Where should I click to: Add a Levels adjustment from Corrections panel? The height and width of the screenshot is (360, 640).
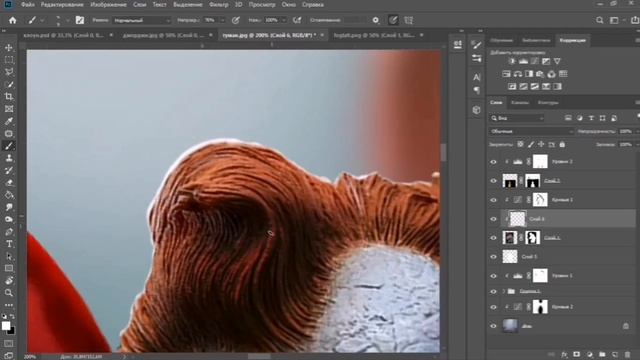coord(523,61)
